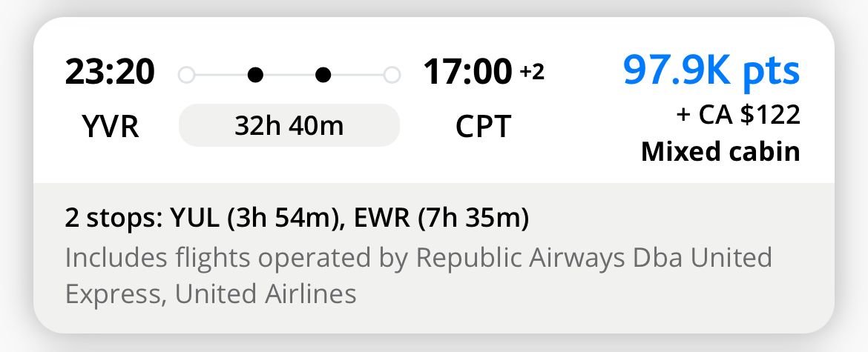The width and height of the screenshot is (868, 352).
Task: Click "Includes flights operated by" text
Action: [237, 258]
